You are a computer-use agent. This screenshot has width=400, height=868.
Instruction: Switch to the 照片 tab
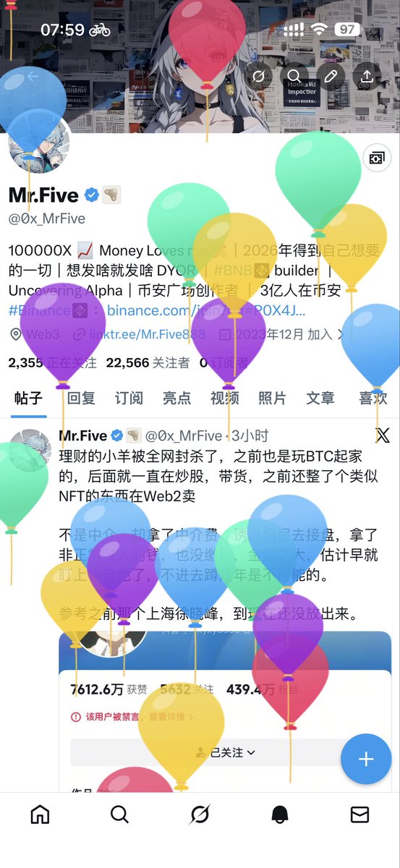pyautogui.click(x=272, y=398)
